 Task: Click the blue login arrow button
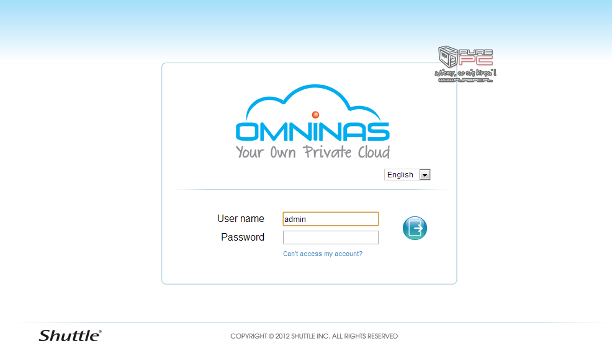click(415, 228)
